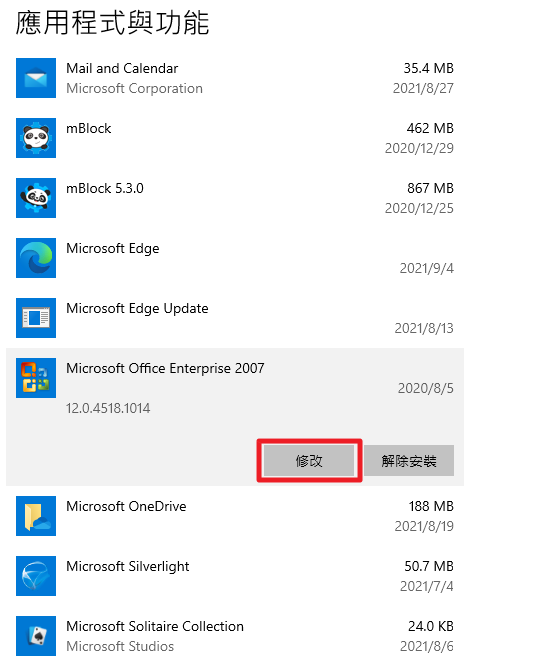Screen dimensions: 535x666
Task: Click the 462 MB size value
Action: [430, 128]
